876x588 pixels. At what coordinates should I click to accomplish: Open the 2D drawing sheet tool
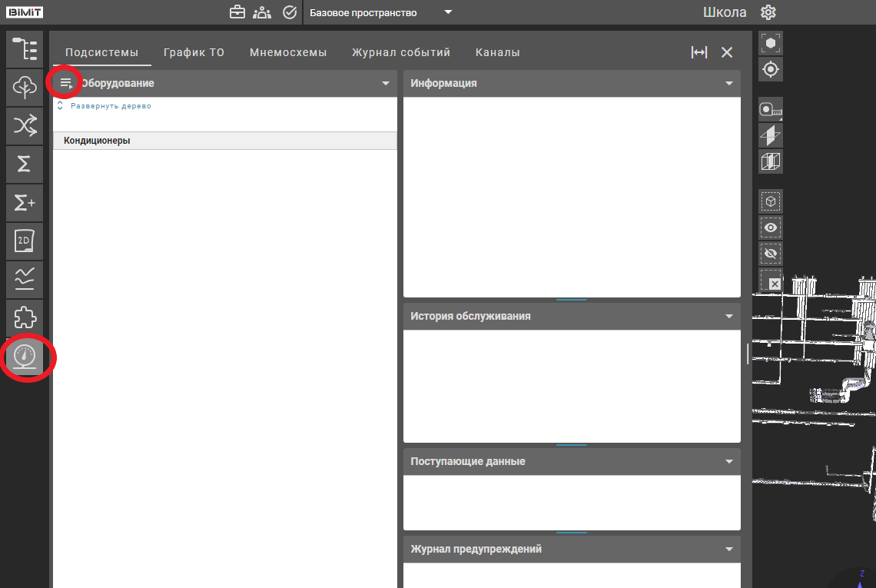pos(25,241)
